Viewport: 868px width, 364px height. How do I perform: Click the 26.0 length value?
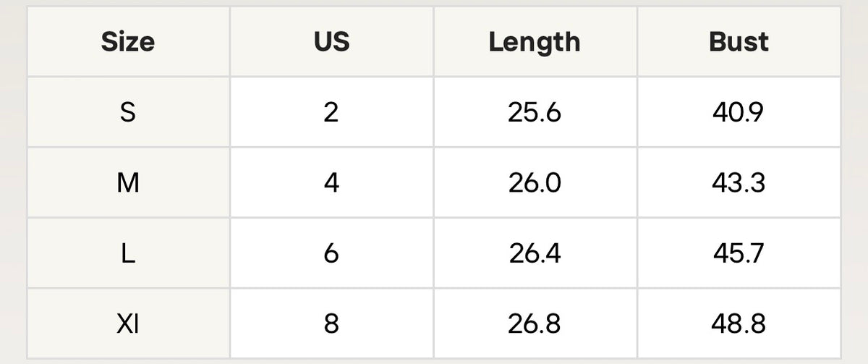coord(535,182)
